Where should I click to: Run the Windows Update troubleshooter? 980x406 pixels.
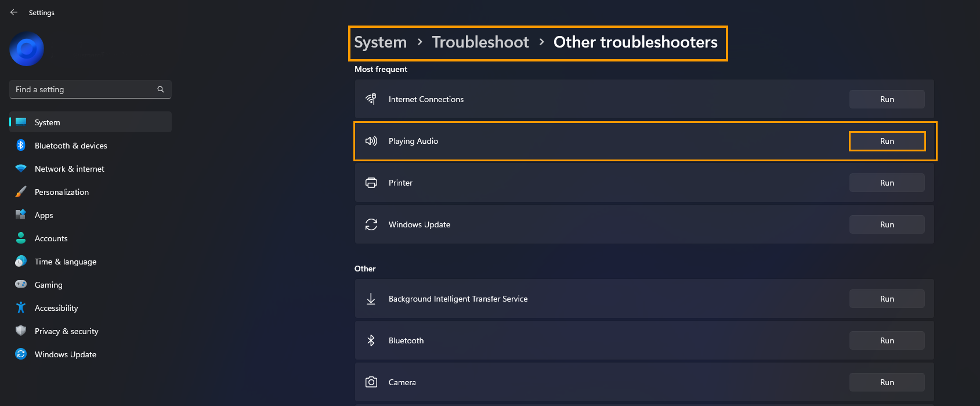tap(887, 224)
